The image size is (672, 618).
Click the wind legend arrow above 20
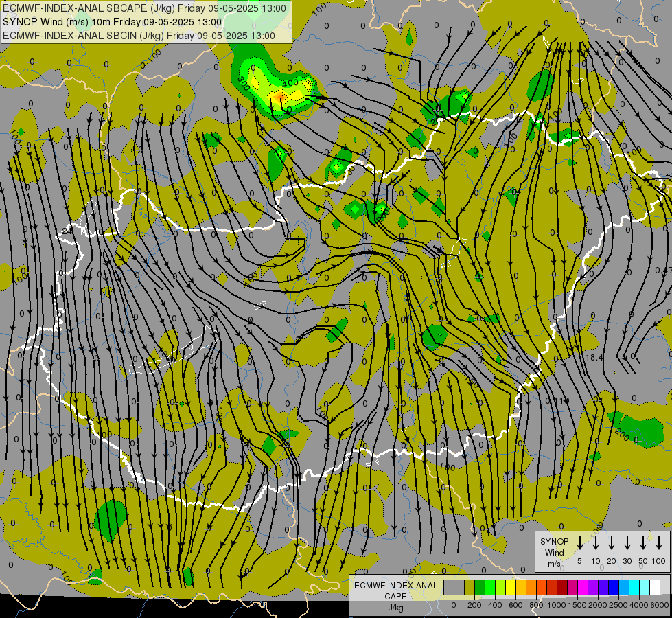pyautogui.click(x=612, y=542)
